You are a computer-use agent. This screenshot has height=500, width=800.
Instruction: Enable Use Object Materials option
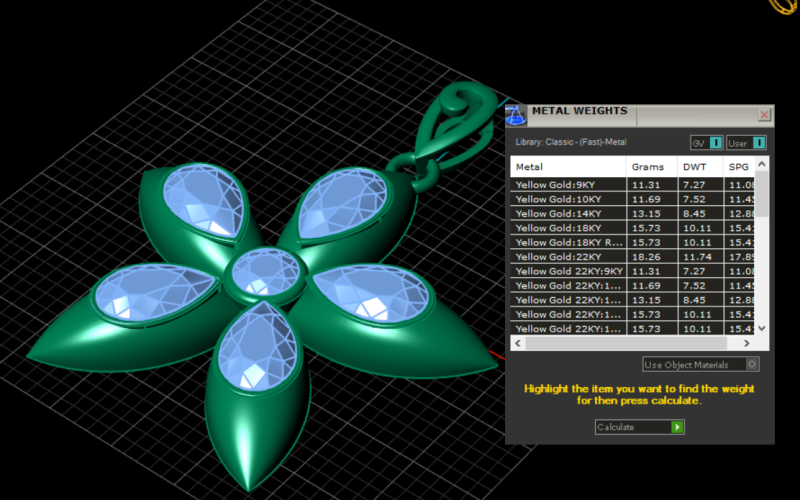pyautogui.click(x=700, y=364)
